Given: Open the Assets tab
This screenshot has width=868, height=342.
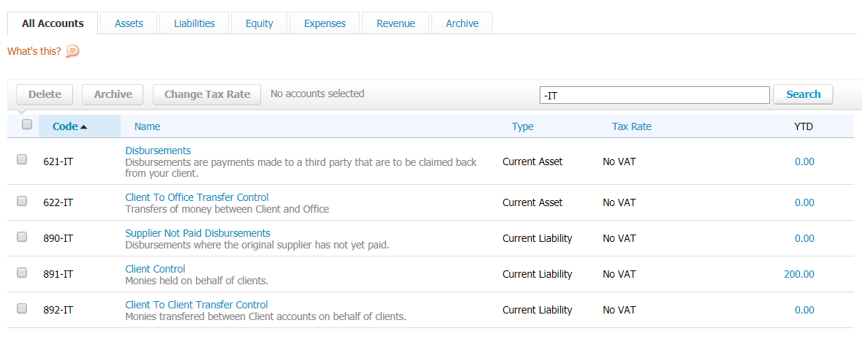Looking at the screenshot, I should (x=129, y=23).
